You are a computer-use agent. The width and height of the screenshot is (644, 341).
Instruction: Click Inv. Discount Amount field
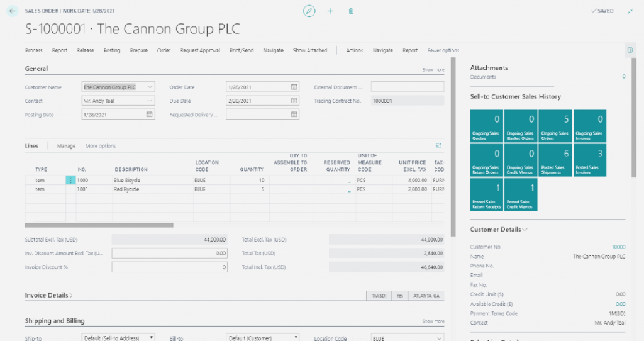170,253
